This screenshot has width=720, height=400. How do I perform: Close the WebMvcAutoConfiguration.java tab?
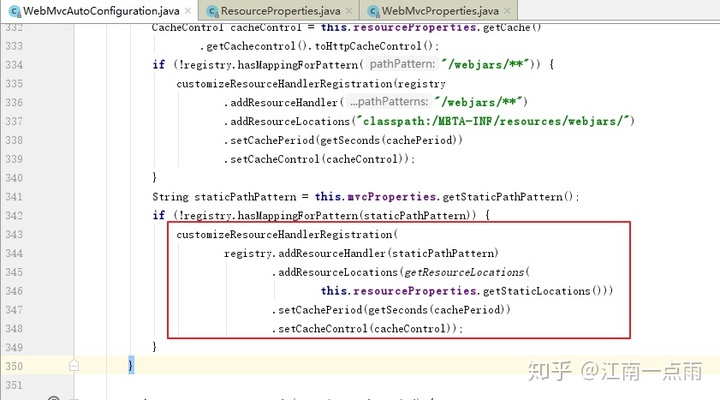pos(188,11)
